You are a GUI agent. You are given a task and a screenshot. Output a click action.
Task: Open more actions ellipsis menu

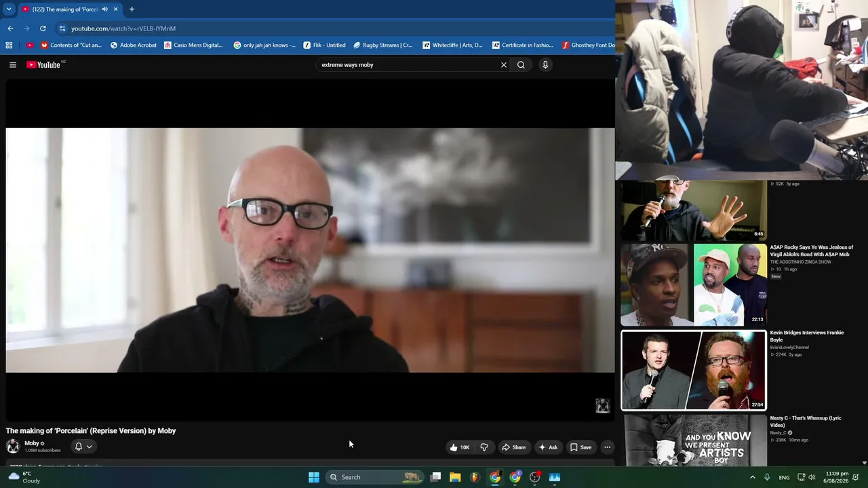click(608, 447)
